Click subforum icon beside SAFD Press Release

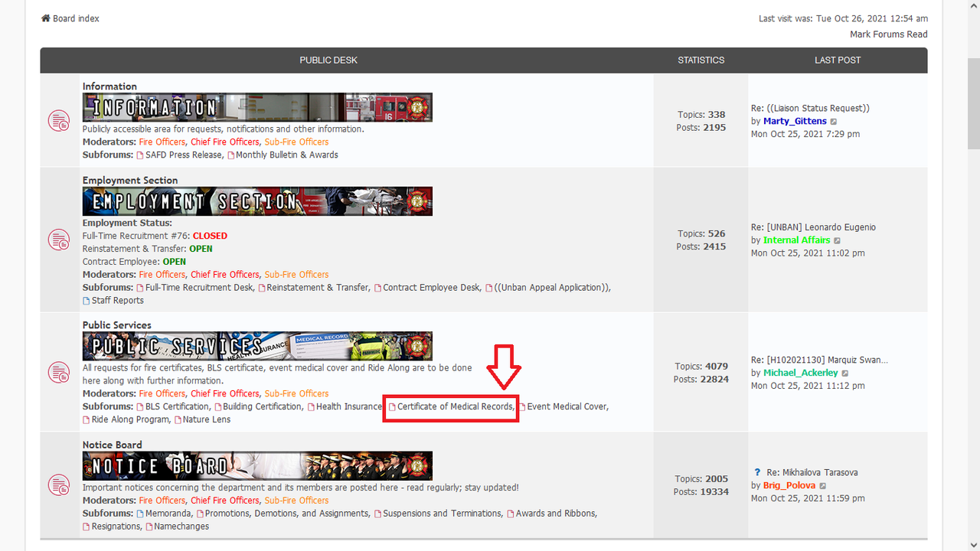coord(140,155)
